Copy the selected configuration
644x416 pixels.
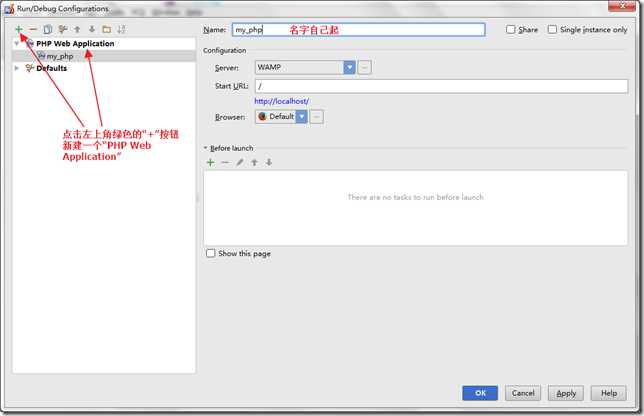(x=48, y=29)
